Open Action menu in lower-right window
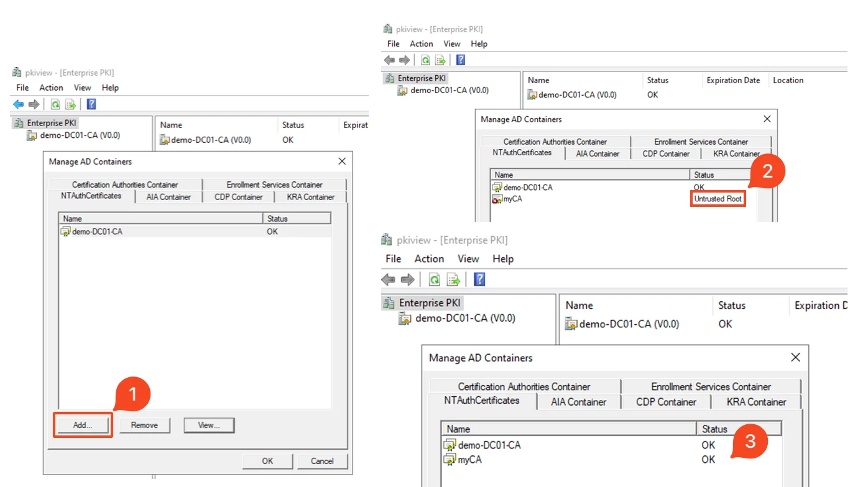 tap(429, 259)
